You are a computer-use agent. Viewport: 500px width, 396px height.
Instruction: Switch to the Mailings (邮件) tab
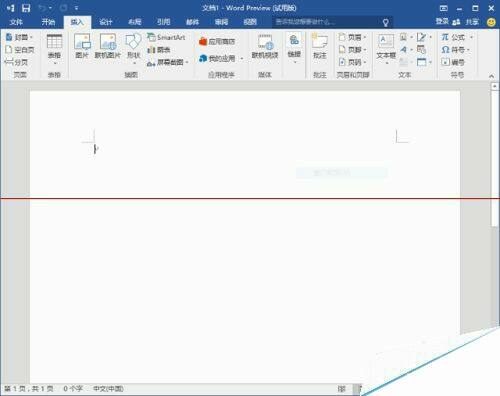(x=192, y=22)
